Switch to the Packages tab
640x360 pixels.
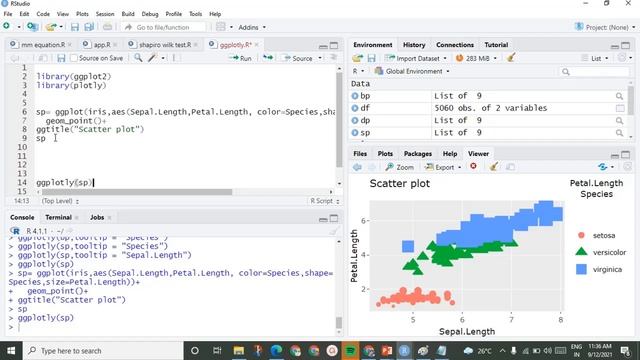(x=418, y=153)
